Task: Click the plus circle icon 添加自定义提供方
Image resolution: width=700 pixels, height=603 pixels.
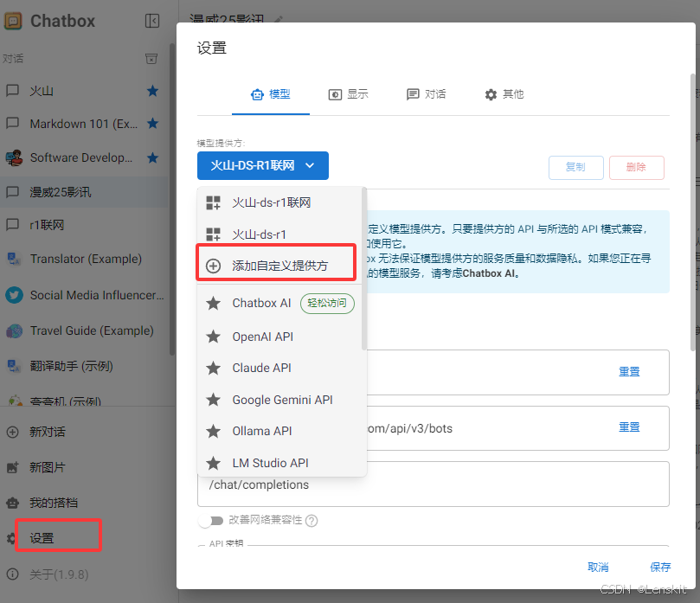Action: (213, 266)
